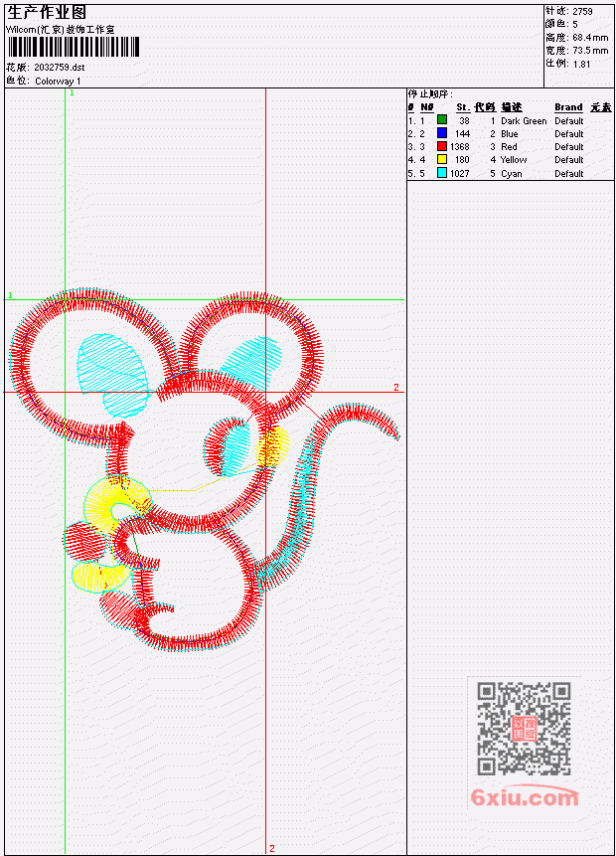Select the Cyan description cell
Viewport: 616px width, 856px height.
tap(512, 174)
